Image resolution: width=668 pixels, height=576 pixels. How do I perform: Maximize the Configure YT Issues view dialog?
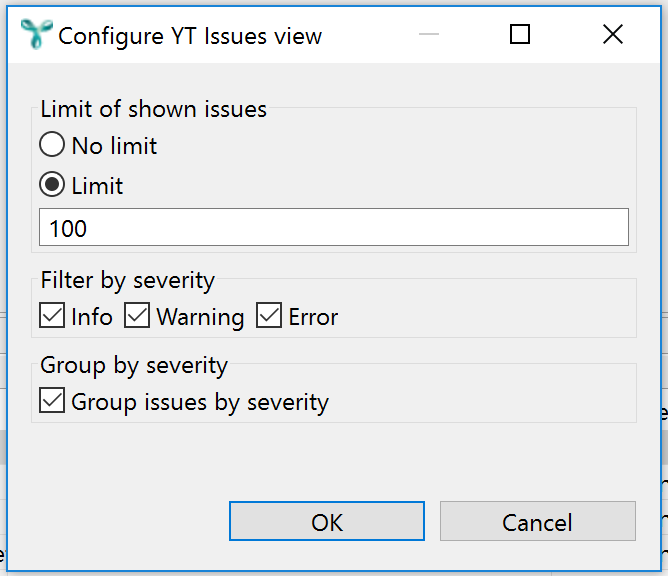520,34
